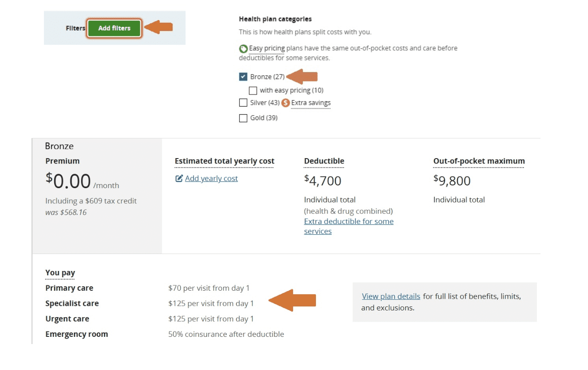The width and height of the screenshot is (588, 370).
Task: Open the Add yearly cost link
Action: pos(211,179)
